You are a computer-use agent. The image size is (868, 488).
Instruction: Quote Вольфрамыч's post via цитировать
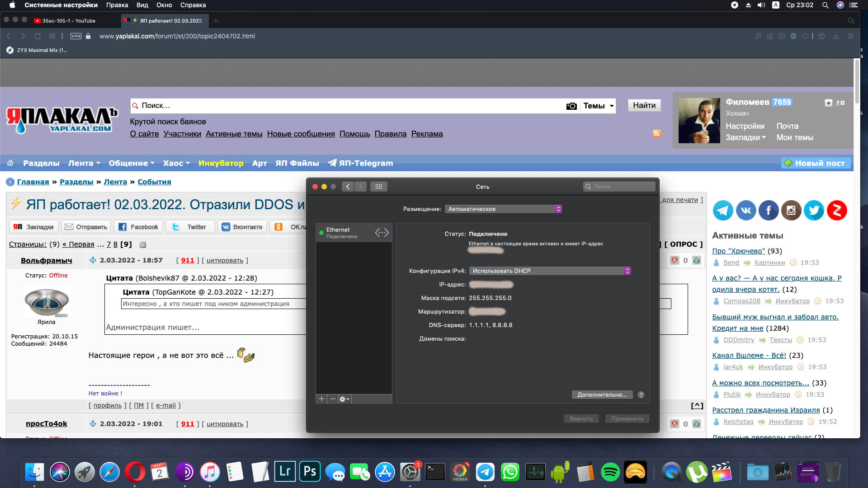(225, 261)
